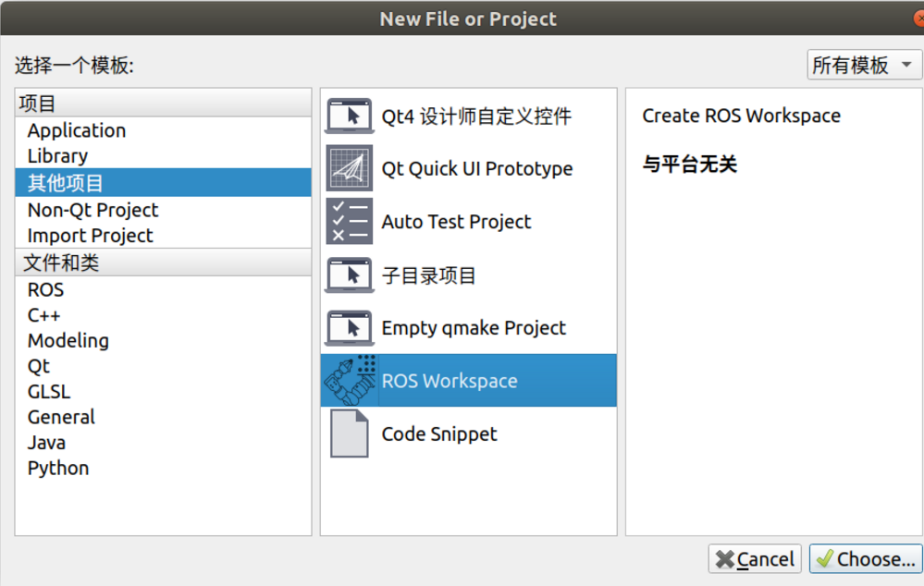Select the Non-Qt Project category
The image size is (924, 586).
point(92,210)
